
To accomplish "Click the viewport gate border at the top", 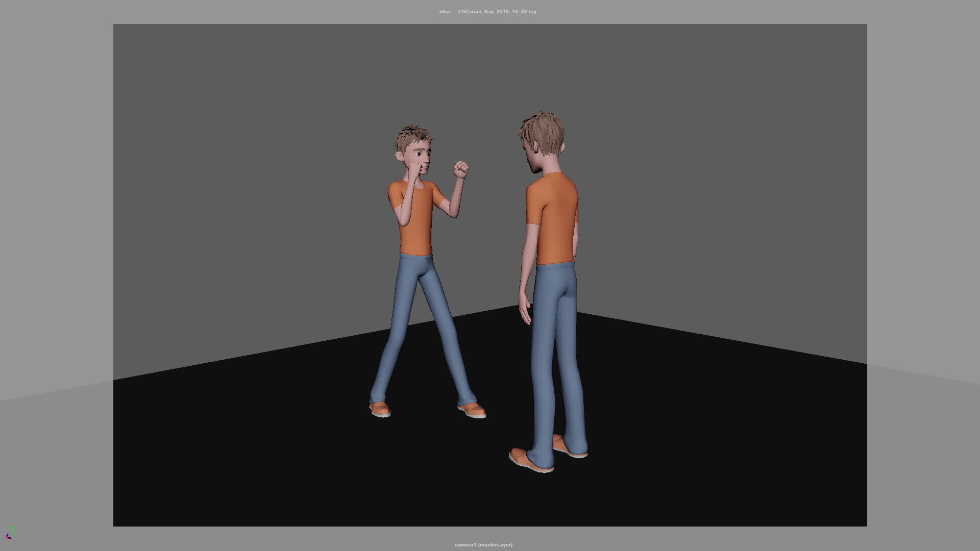I will [x=490, y=24].
